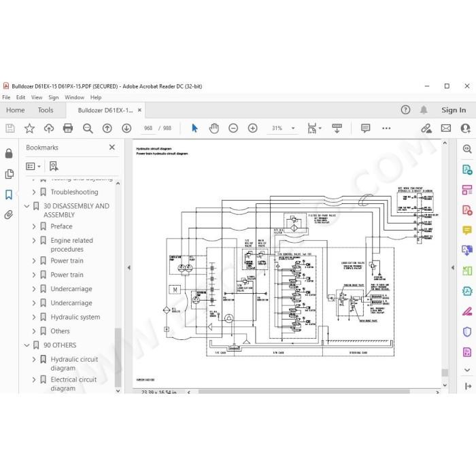Open the Help menu
The image size is (476, 476).
(96, 97)
